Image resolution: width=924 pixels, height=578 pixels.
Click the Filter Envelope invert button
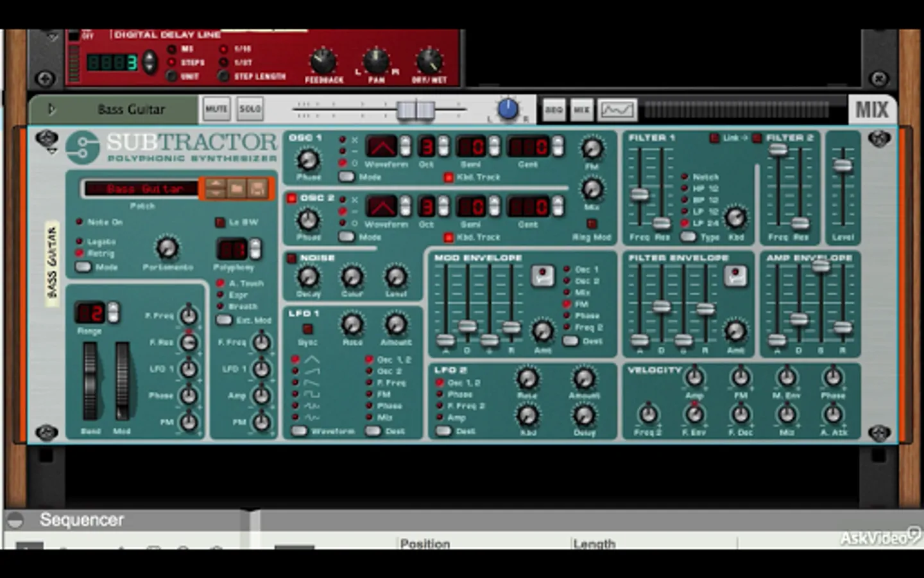pos(735,276)
